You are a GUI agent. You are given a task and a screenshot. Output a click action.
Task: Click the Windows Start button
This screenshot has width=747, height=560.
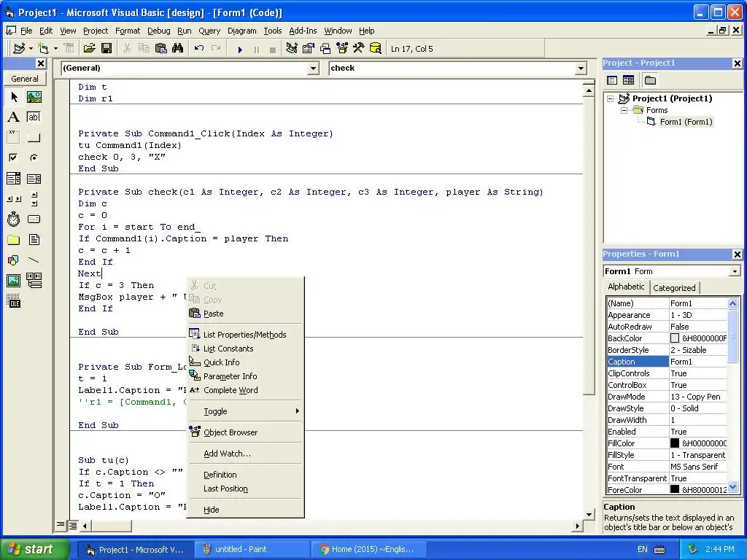[34, 549]
